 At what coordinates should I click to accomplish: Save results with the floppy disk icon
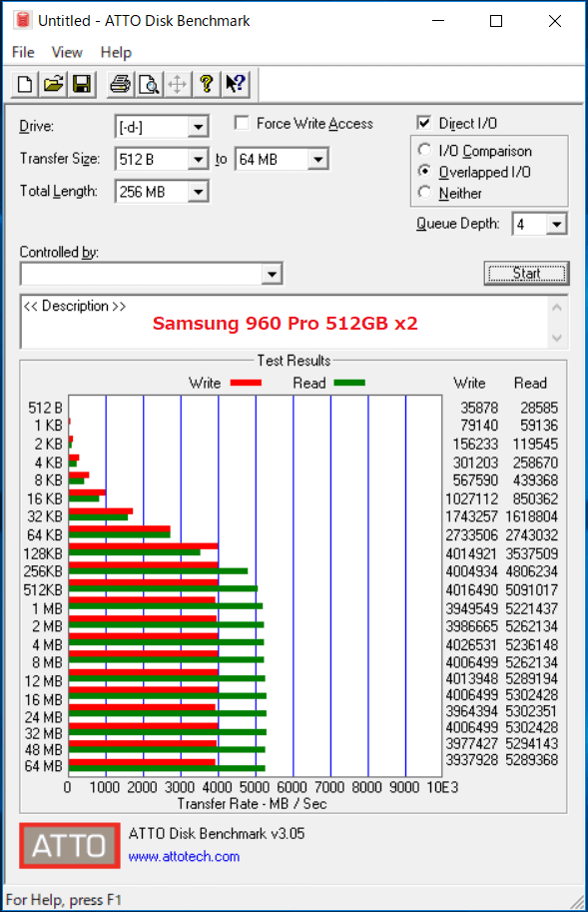click(81, 84)
